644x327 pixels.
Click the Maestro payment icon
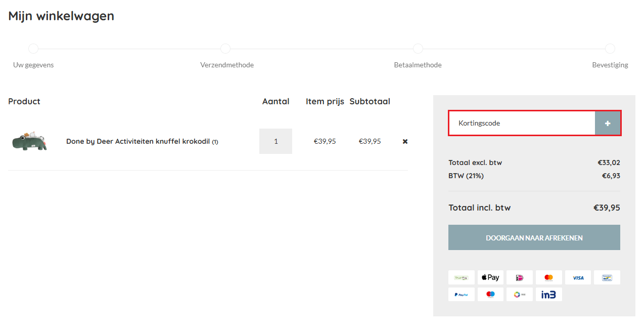click(490, 295)
